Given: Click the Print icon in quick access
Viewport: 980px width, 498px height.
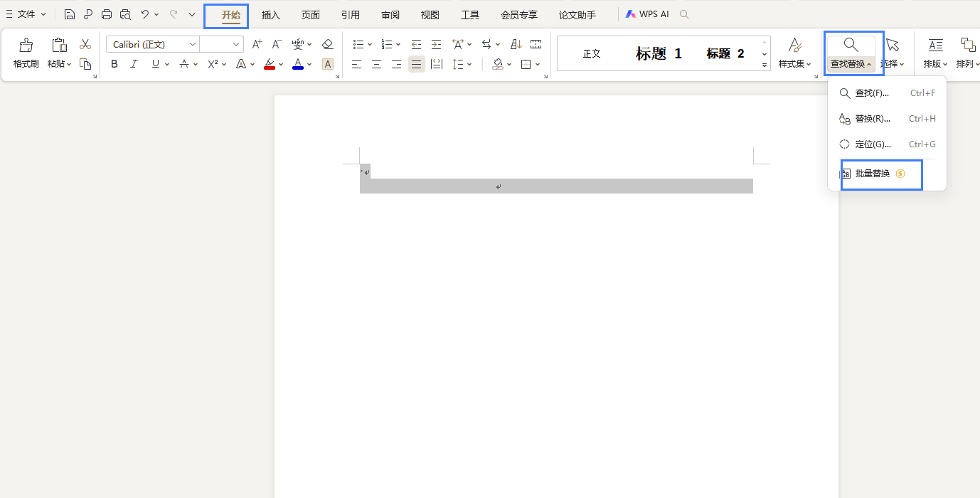Looking at the screenshot, I should tap(107, 14).
